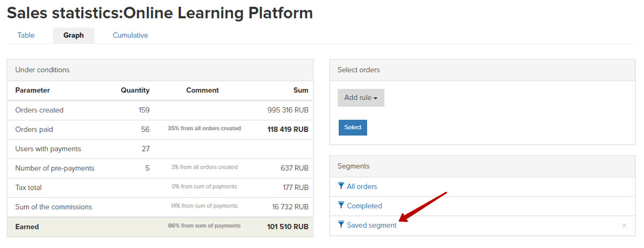Click the filter icon beside All orders

pyautogui.click(x=341, y=186)
